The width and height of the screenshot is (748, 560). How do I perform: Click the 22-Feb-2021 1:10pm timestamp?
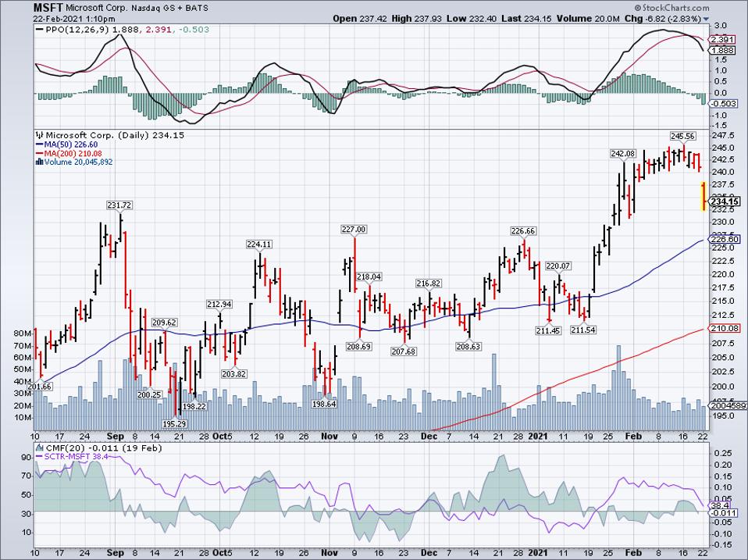click(74, 19)
